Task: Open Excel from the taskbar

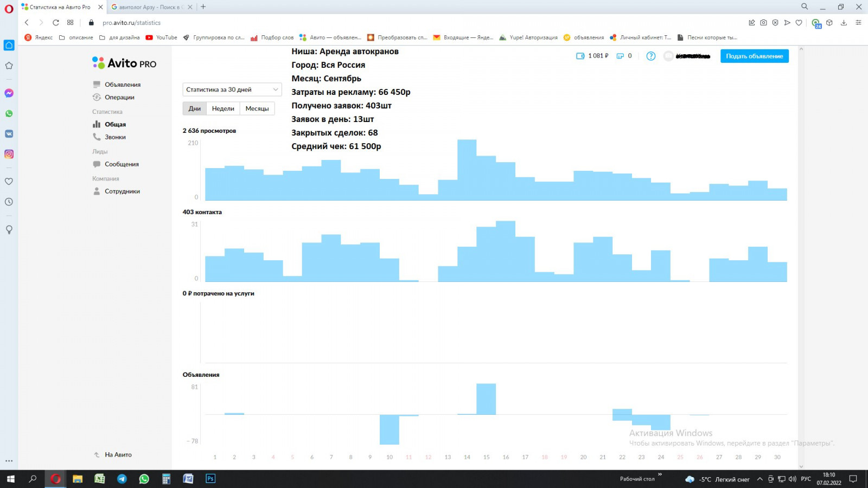Action: 100,479
